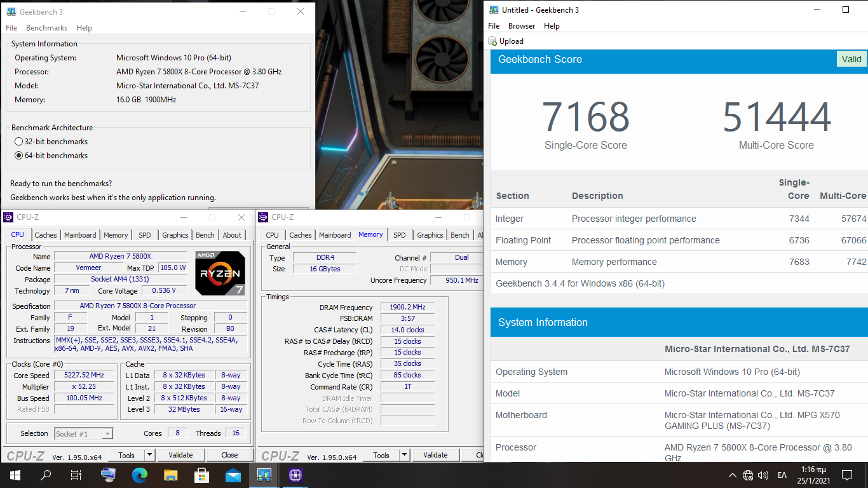The width and height of the screenshot is (868, 488).
Task: Open Help menu in Untitled Geekbench window
Action: pos(552,26)
